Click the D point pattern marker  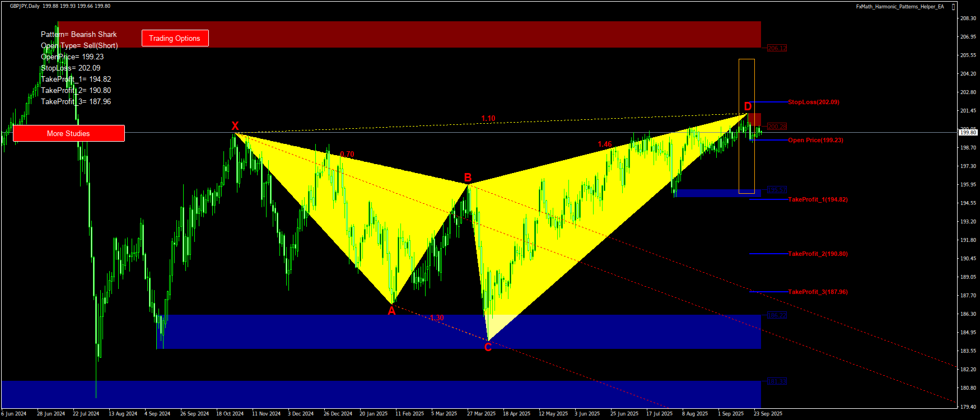[x=748, y=106]
